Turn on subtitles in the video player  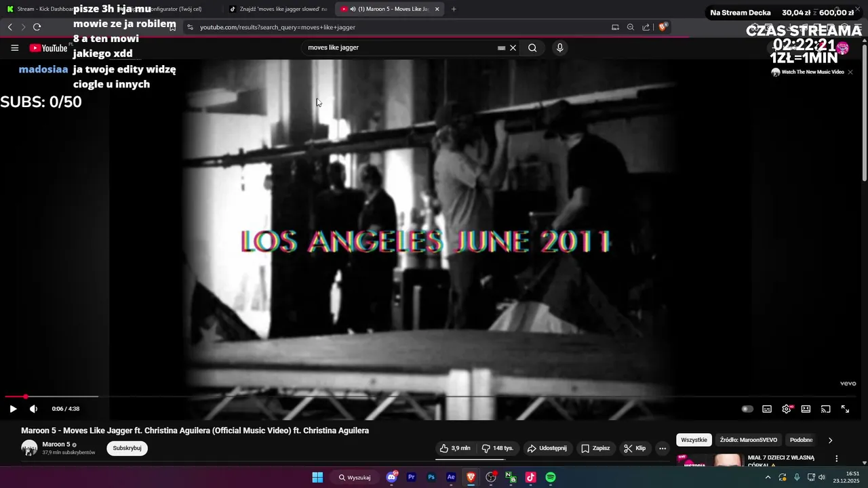767,409
